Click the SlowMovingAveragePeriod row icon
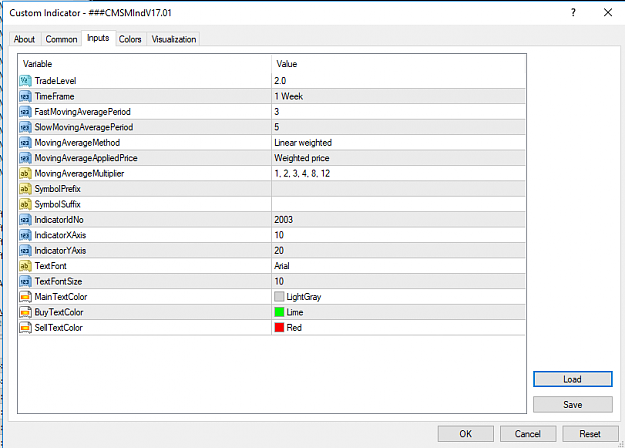This screenshot has width=625, height=448. coord(25,127)
